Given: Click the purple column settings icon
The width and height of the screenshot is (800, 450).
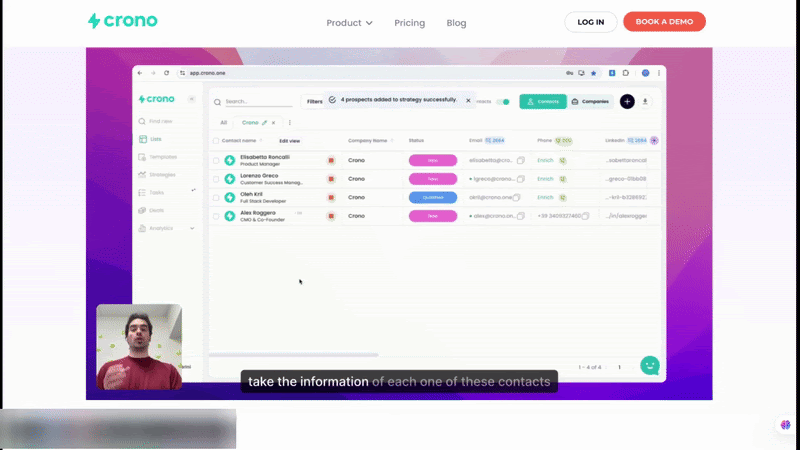Looking at the screenshot, I should [654, 140].
